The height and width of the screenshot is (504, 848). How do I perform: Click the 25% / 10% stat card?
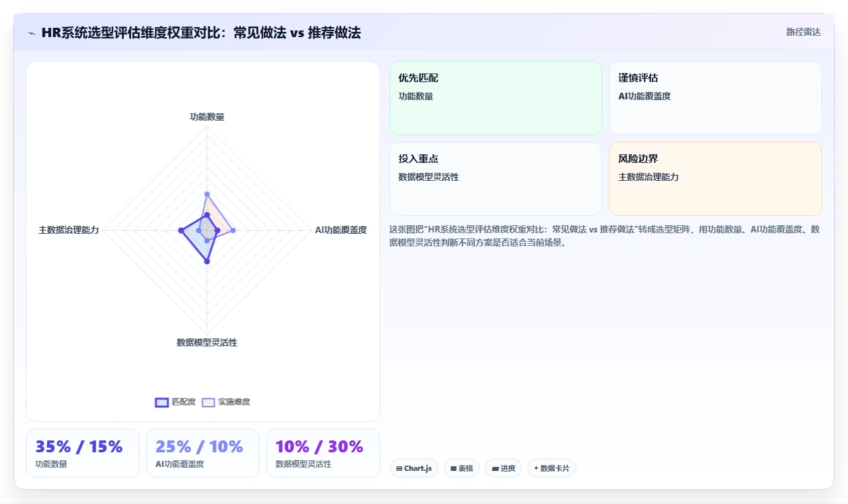click(x=203, y=453)
